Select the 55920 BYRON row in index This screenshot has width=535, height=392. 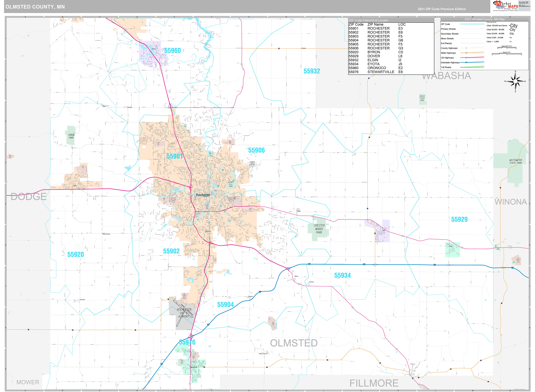coord(391,52)
